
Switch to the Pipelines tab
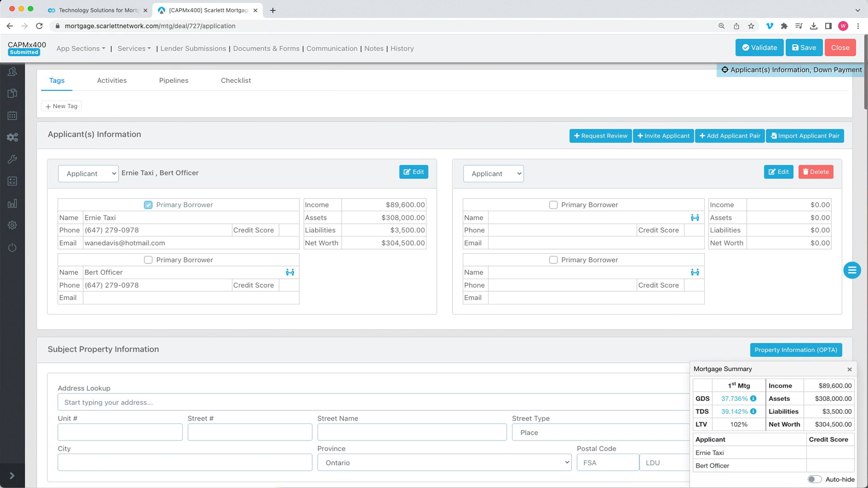[x=174, y=81]
